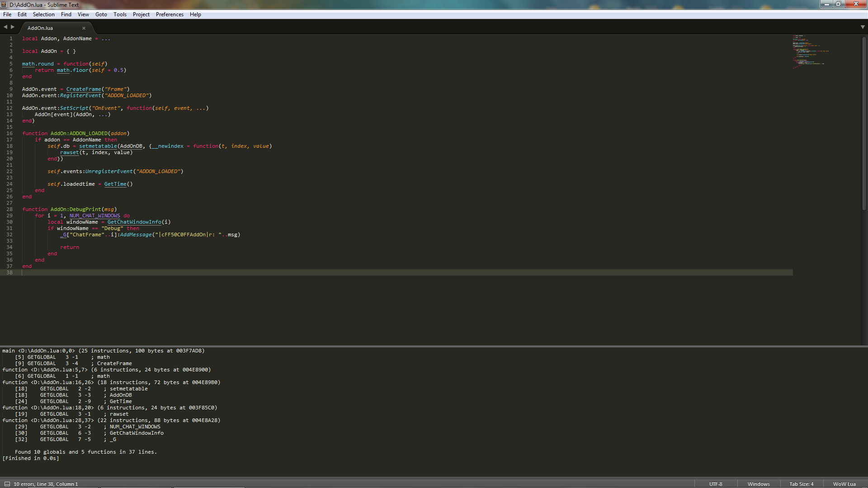Click the tab back navigation arrow
This screenshot has height=488, width=868.
pyautogui.click(x=5, y=27)
